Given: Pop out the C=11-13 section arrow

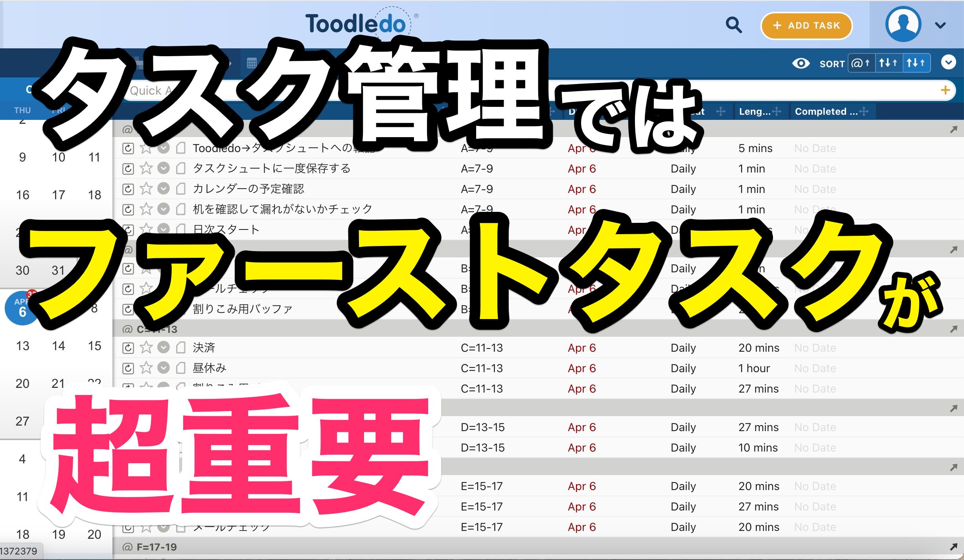Looking at the screenshot, I should [x=953, y=329].
